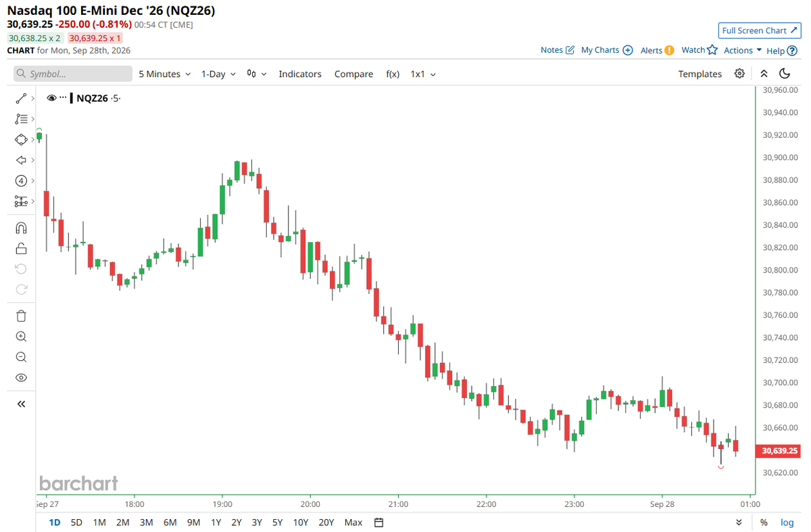Collapse the left drawing toolbar
Screen dimensions: 811x532
click(x=21, y=404)
